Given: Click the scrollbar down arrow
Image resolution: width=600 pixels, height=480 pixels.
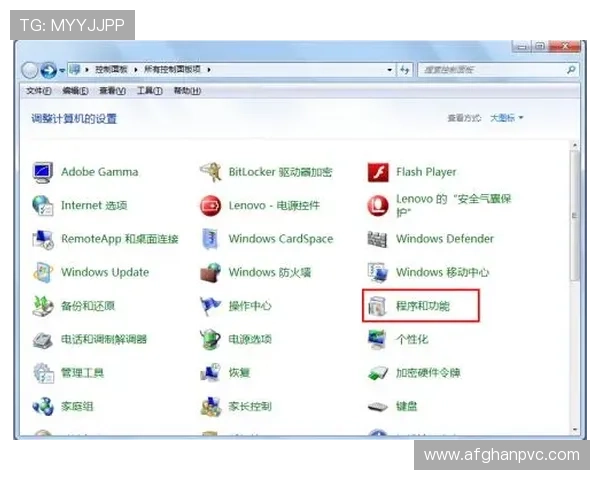Looking at the screenshot, I should click(x=574, y=430).
